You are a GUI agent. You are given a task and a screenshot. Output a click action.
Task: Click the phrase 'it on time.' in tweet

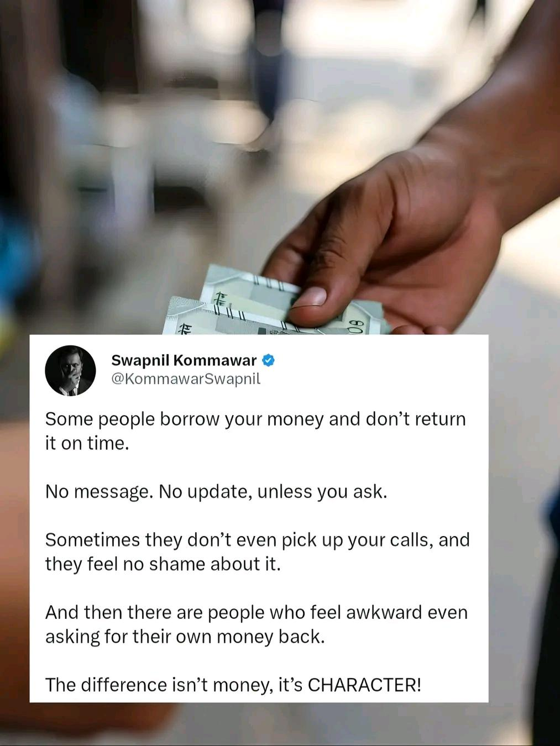[x=87, y=443]
